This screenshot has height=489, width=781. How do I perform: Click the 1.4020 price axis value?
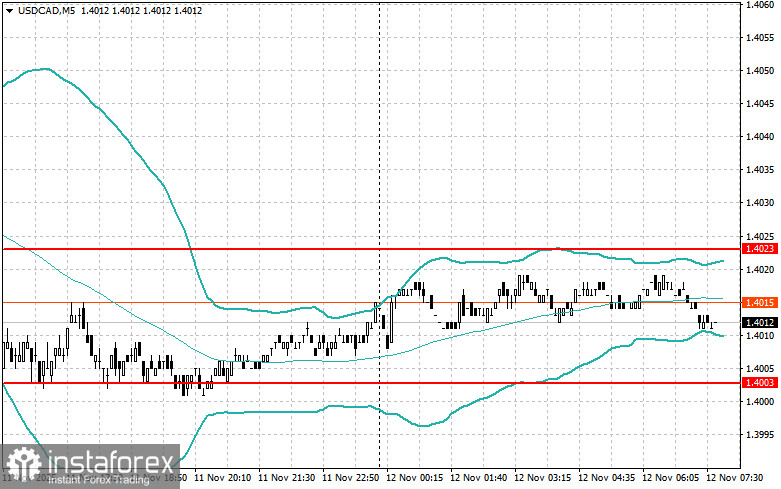pos(760,269)
